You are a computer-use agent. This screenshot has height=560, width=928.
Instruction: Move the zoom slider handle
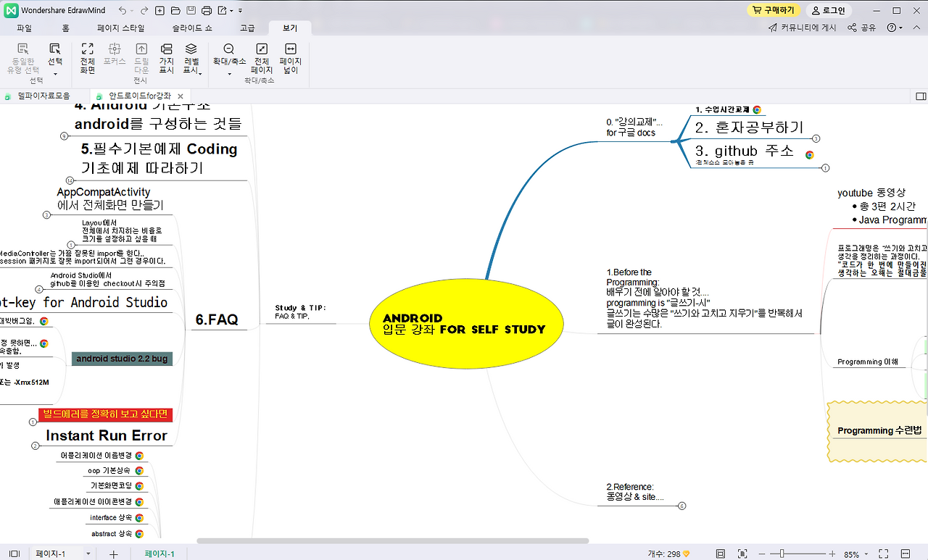(x=782, y=553)
